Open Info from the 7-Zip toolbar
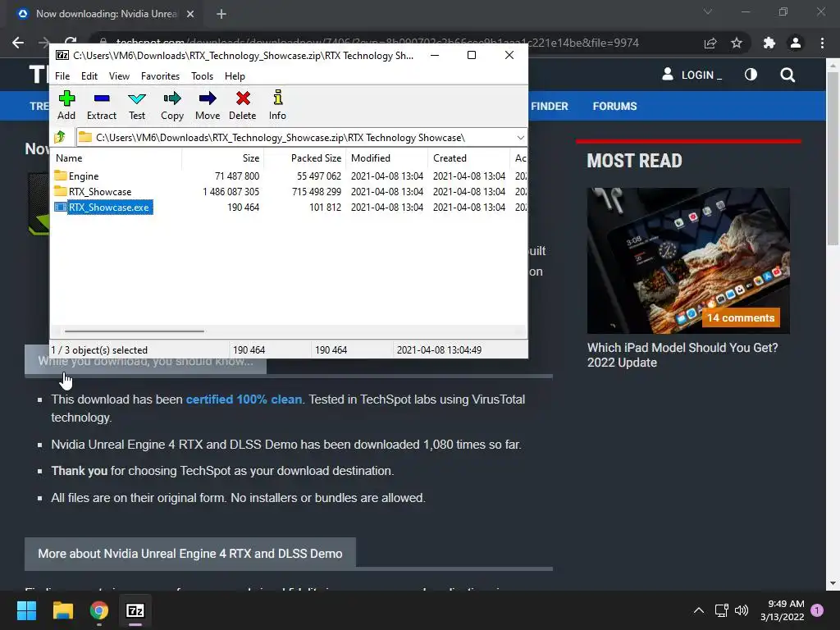 pos(277,105)
